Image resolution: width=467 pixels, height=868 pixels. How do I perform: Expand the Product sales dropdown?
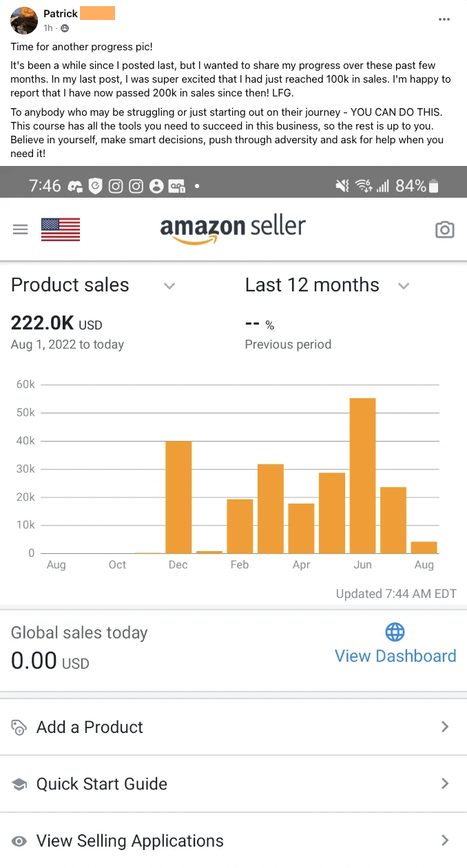[x=169, y=286]
